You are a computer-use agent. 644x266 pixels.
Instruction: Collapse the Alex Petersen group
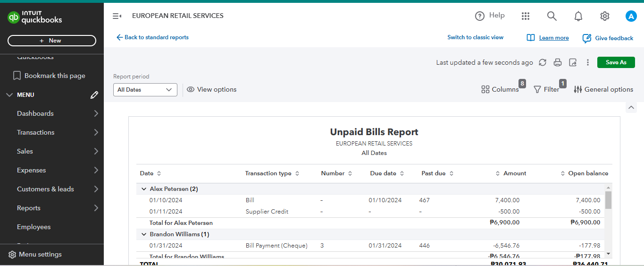tap(144, 189)
